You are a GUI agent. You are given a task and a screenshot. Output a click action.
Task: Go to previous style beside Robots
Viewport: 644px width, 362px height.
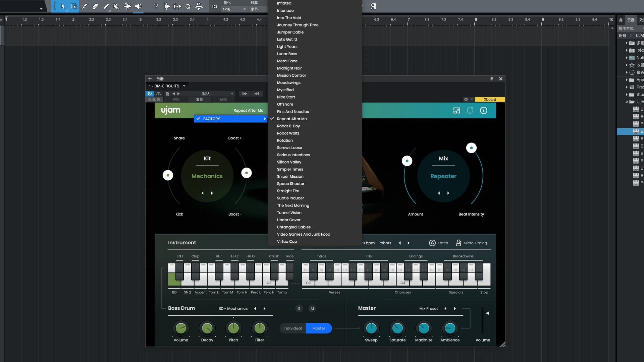pyautogui.click(x=400, y=243)
